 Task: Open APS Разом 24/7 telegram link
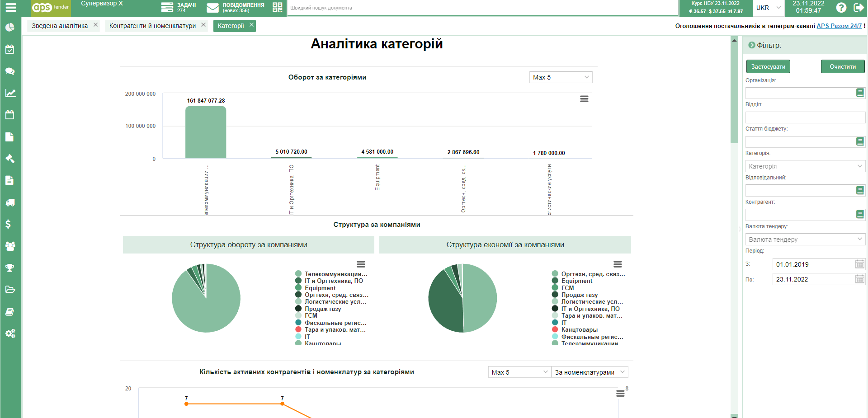point(839,26)
